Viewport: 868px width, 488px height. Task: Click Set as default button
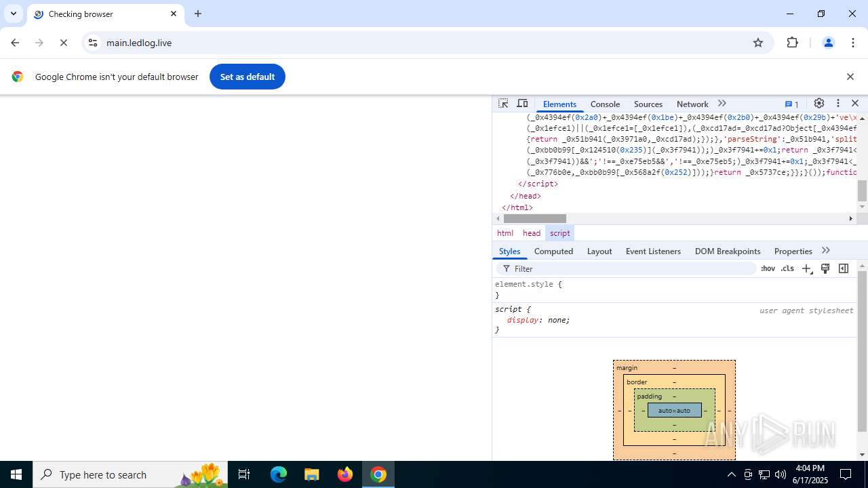pyautogui.click(x=248, y=77)
